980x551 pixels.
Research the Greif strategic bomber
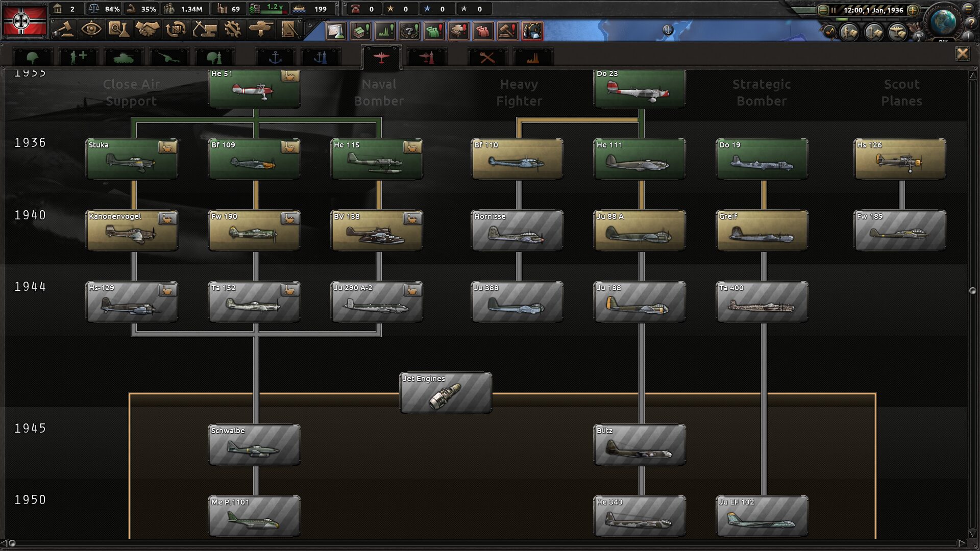pyautogui.click(x=762, y=230)
